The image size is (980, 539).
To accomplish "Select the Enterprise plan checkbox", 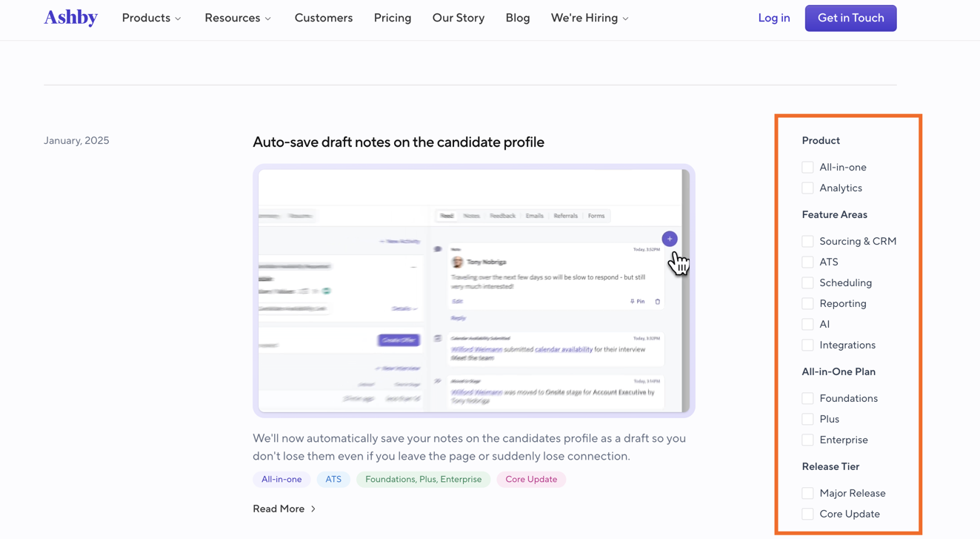I will 807,440.
